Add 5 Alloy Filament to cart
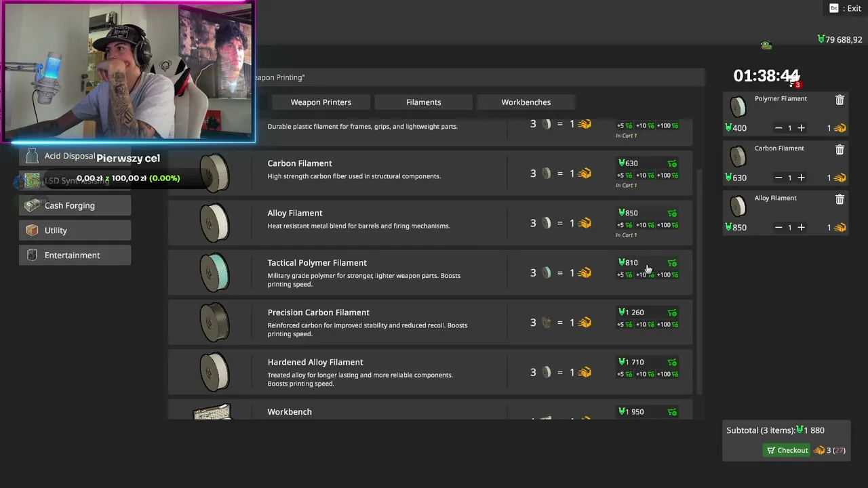Viewport: 868px width, 488px height. pos(624,225)
